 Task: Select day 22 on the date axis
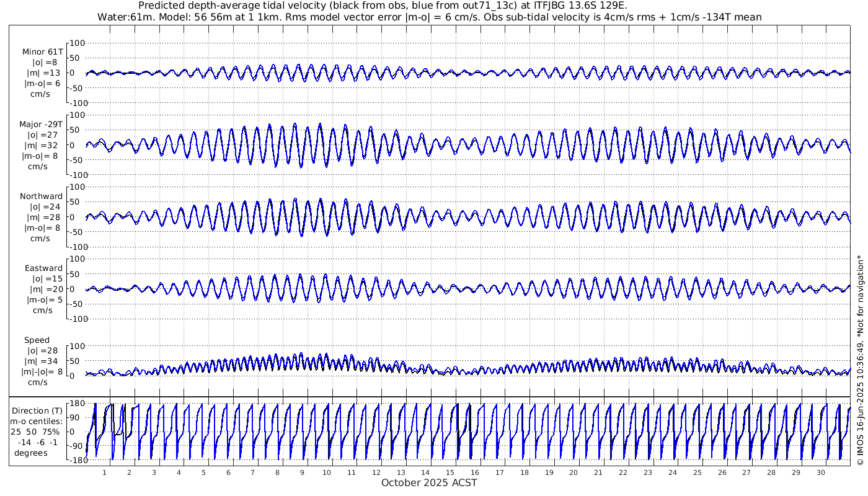tap(622, 472)
